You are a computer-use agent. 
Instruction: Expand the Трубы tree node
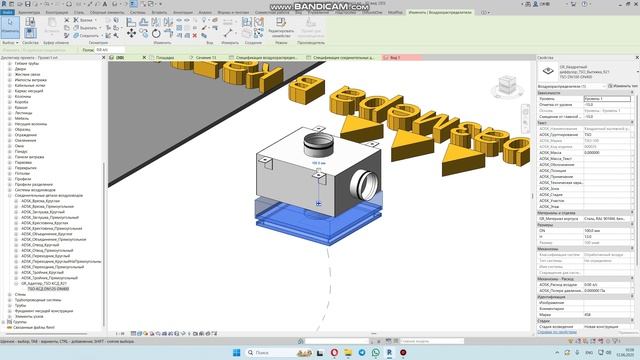(x=10, y=305)
